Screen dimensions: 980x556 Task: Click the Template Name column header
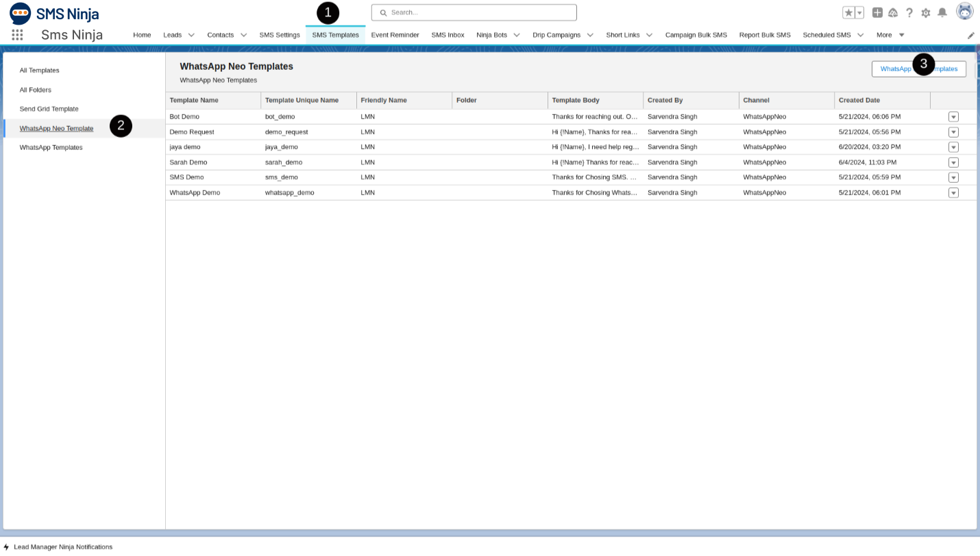point(213,101)
